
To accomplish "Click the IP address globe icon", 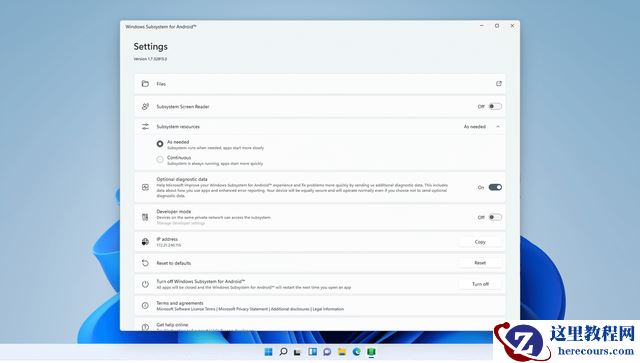I will (x=145, y=242).
